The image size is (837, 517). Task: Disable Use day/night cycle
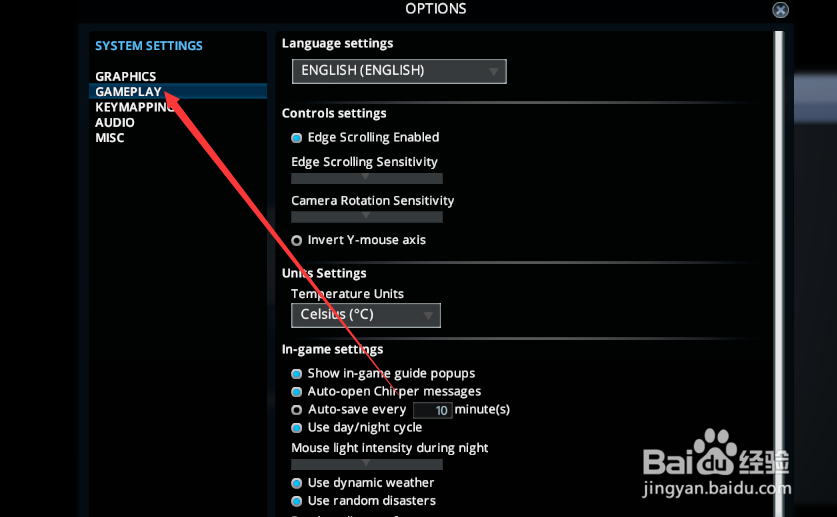pyautogui.click(x=297, y=428)
